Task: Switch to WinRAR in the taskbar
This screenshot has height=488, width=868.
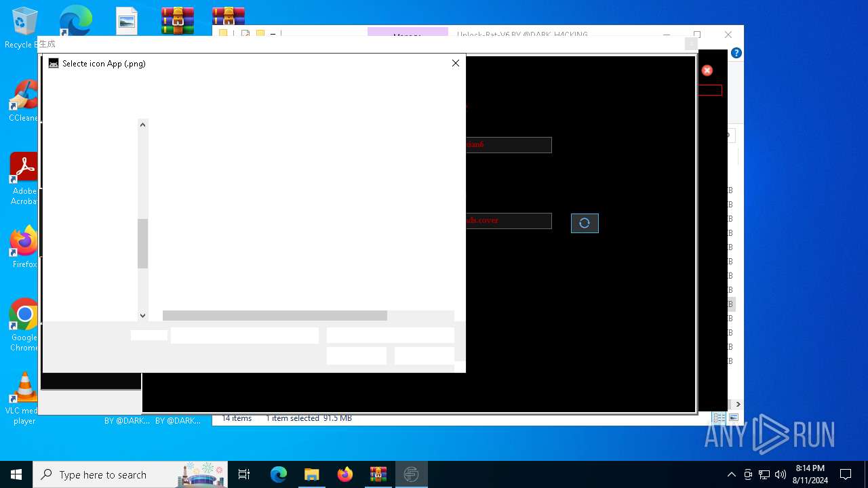Action: point(378,474)
